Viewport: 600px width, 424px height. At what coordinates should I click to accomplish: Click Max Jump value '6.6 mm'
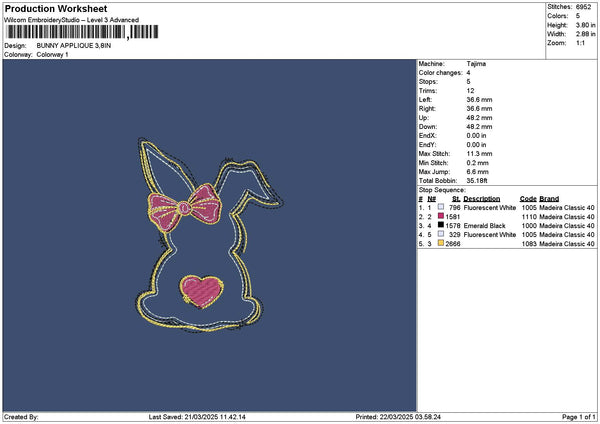tap(478, 172)
